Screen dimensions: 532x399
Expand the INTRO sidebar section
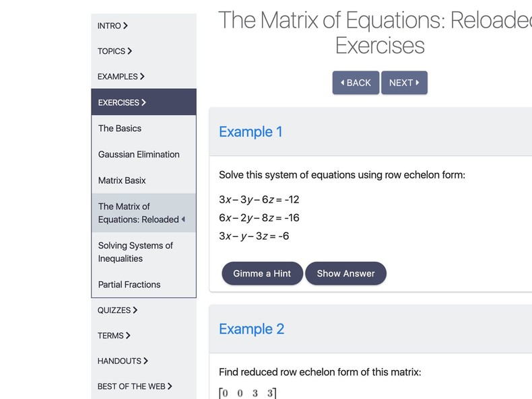[x=112, y=26]
